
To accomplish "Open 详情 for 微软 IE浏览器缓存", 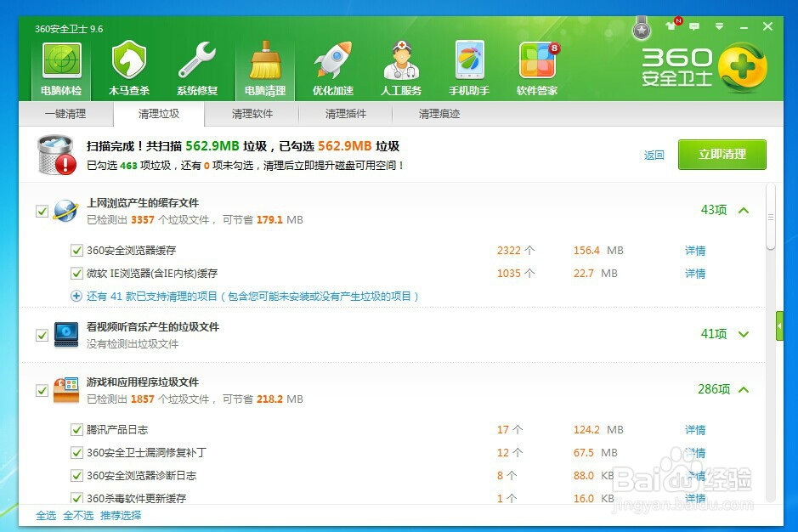I will coord(695,274).
